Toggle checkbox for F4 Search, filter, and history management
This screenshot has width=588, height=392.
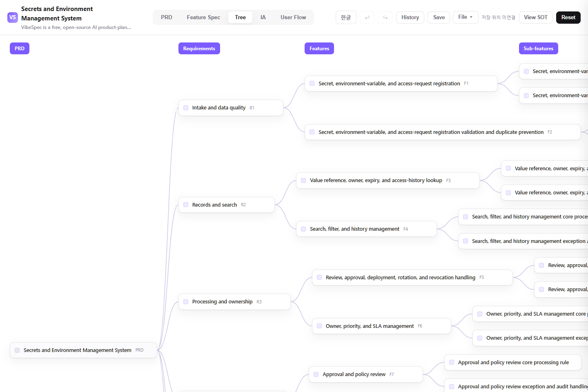click(x=303, y=229)
